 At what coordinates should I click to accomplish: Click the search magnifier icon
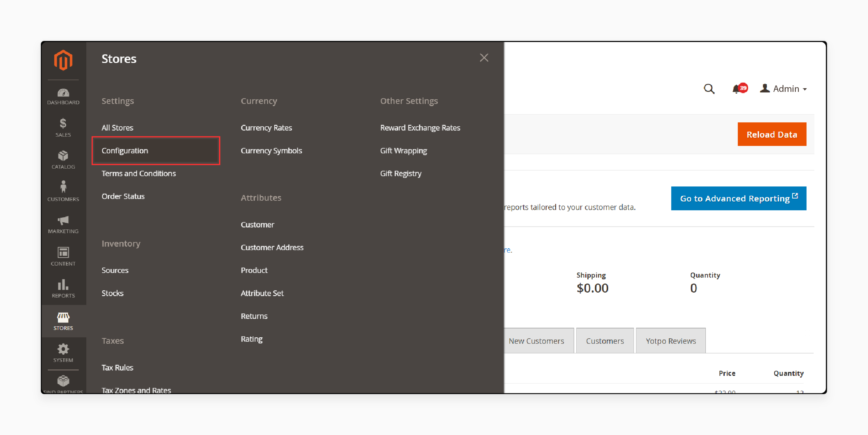(x=709, y=89)
